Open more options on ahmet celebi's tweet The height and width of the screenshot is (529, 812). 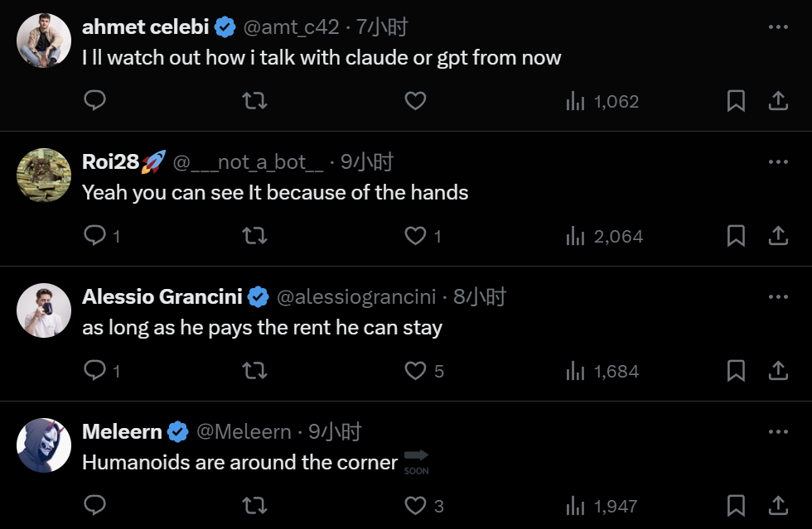pos(777,27)
